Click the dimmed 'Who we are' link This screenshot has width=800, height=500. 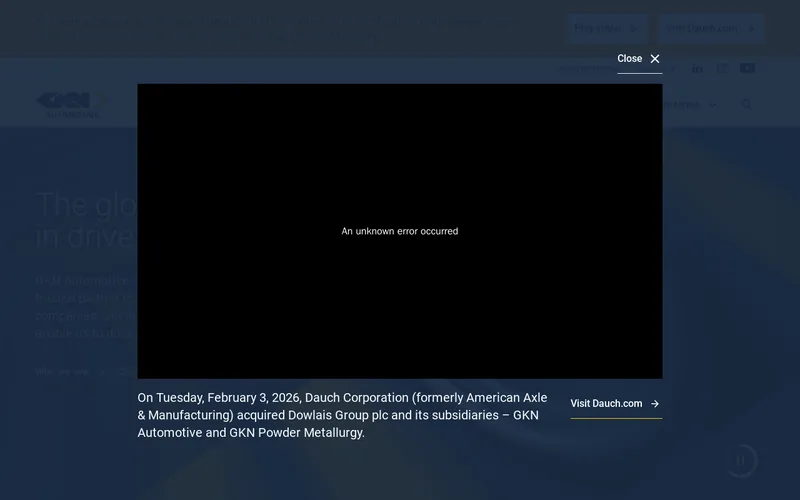[x=62, y=371]
